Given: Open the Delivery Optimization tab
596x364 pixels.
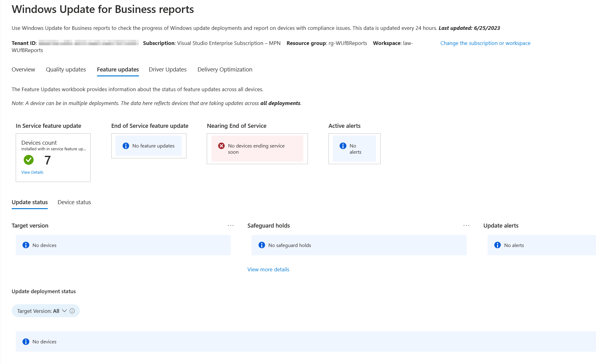Looking at the screenshot, I should coord(225,69).
